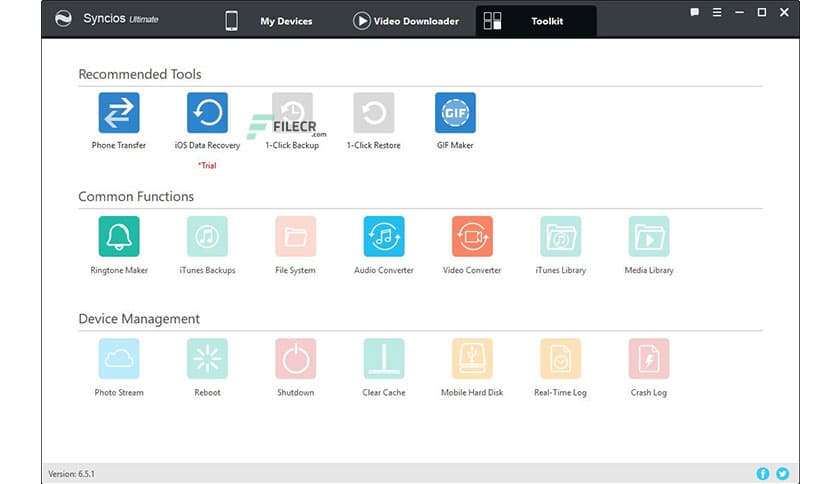Open the File System browser
This screenshot has height=484, width=836.
pyautogui.click(x=295, y=236)
